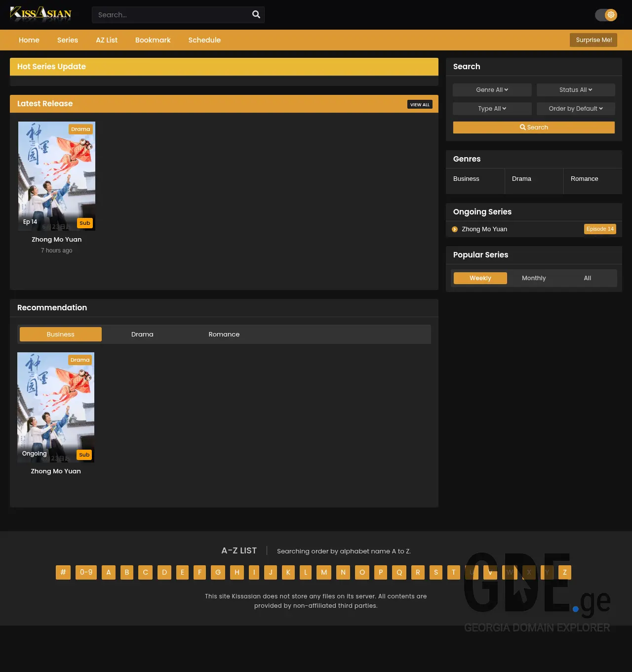Open the Schedule page
This screenshot has height=672, width=632.
[204, 40]
